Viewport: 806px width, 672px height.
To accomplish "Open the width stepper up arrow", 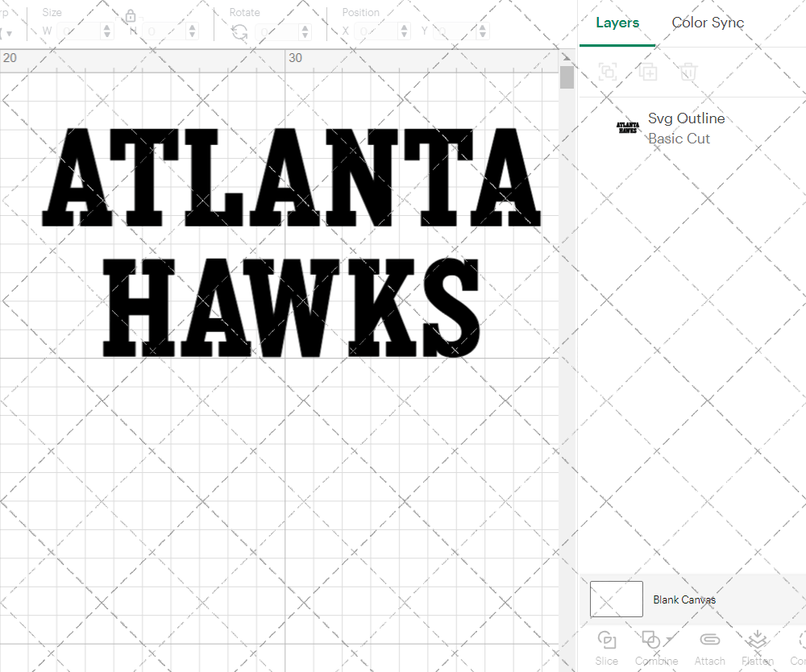I will click(x=106, y=27).
